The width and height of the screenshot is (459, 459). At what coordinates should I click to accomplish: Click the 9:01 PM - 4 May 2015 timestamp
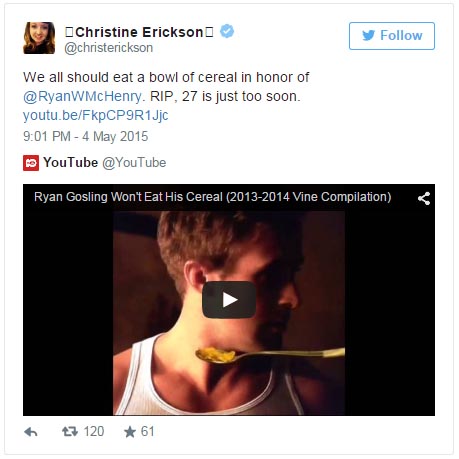[86, 136]
